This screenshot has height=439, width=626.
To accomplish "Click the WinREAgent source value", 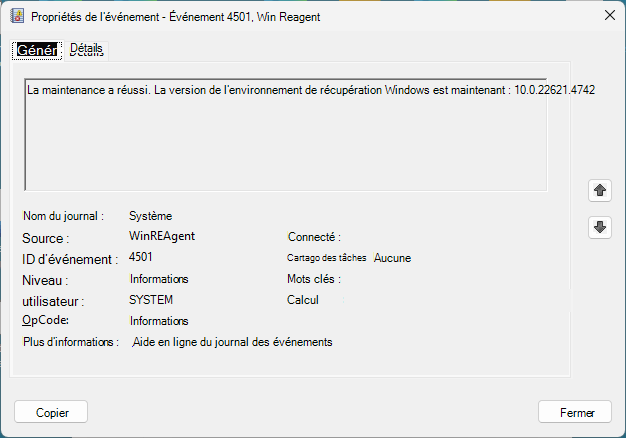I will tap(162, 236).
